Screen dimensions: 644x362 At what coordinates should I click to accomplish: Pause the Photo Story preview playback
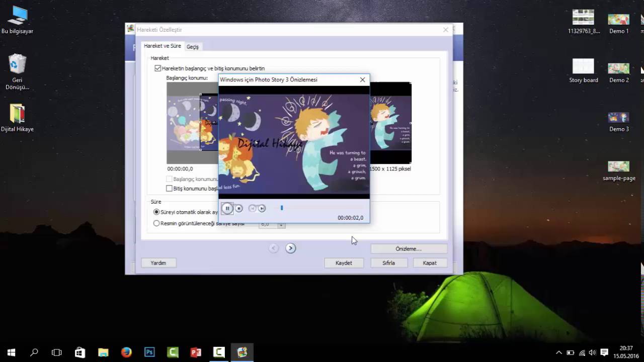click(x=227, y=208)
